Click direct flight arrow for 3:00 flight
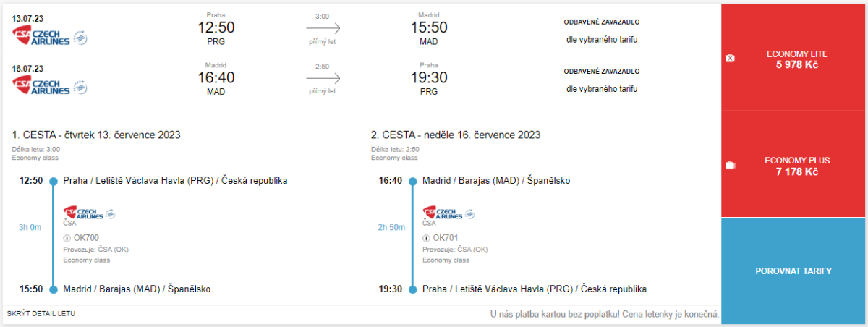The width and height of the screenshot is (868, 327). [323, 28]
